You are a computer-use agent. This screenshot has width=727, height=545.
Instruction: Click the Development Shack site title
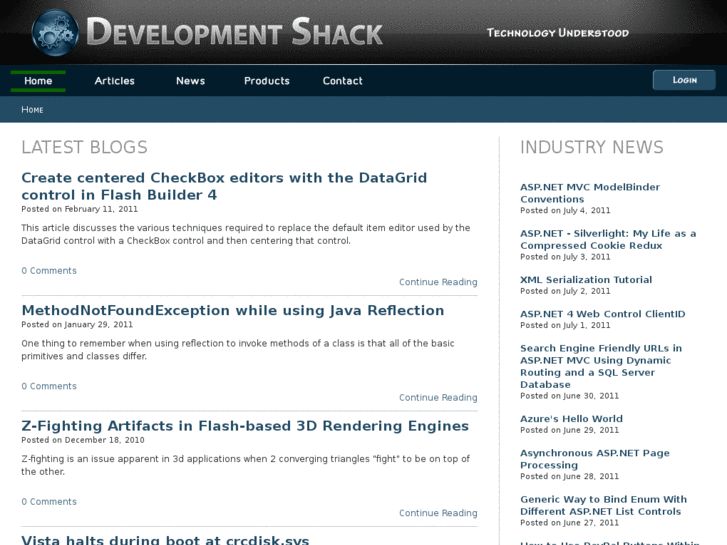coord(235,32)
